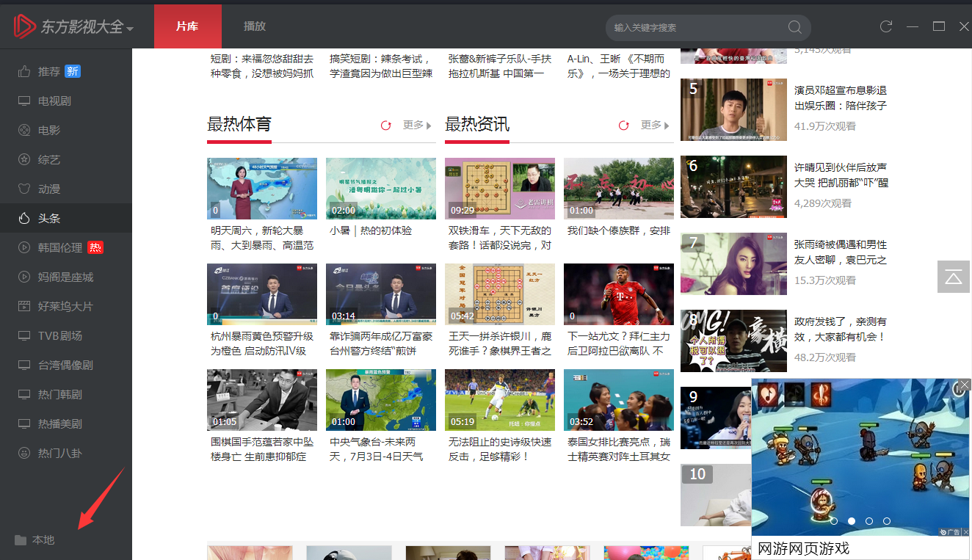This screenshot has width=972, height=560.
Task: Switch to the 播放 tab
Action: (255, 26)
